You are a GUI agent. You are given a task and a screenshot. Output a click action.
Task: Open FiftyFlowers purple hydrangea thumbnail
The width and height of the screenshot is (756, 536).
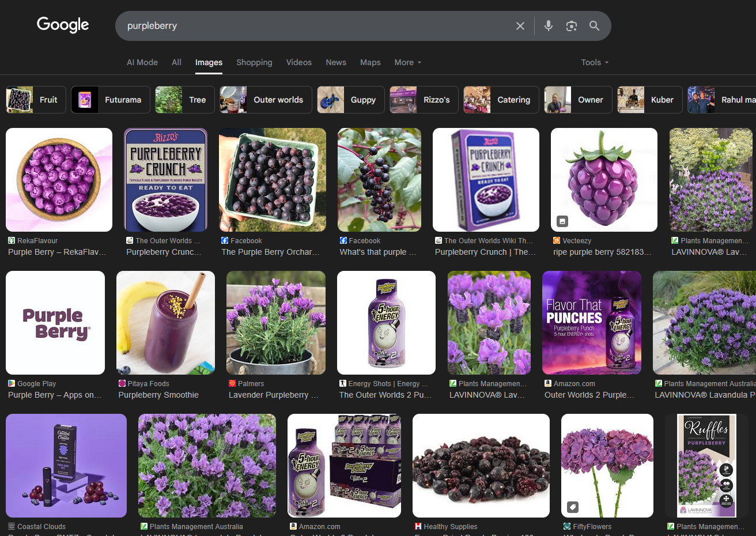607,466
